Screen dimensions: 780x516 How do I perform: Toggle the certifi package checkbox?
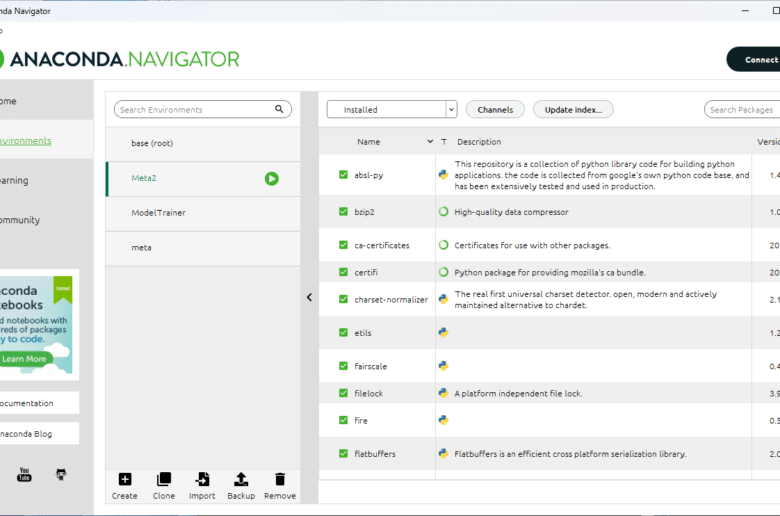[343, 272]
